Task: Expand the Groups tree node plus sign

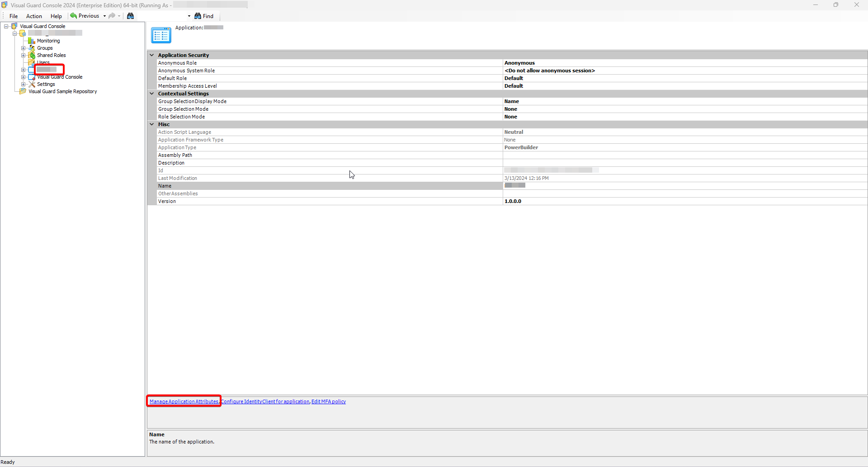Action: point(24,48)
